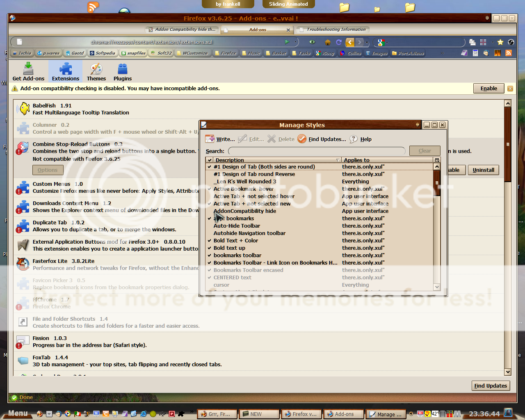525x420 pixels.
Task: Toggle 'Bookmarks Toolbar - Link Icon' style checkbox
Action: click(x=210, y=263)
